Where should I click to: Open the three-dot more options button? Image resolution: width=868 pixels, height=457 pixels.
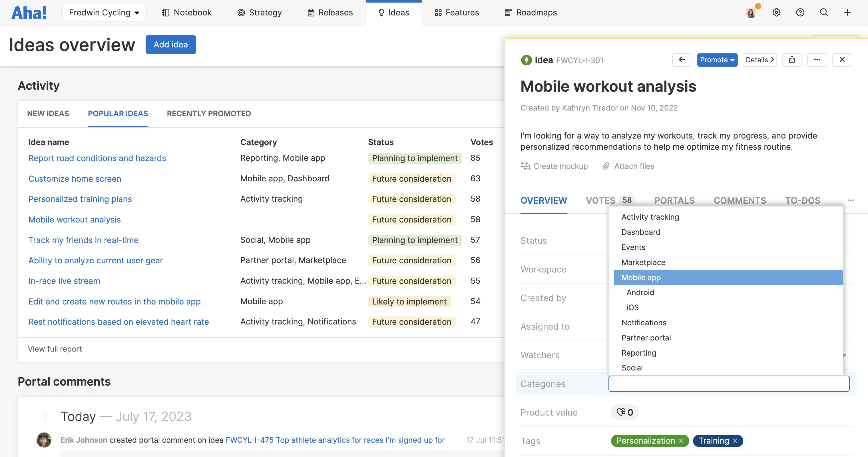pyautogui.click(x=817, y=60)
